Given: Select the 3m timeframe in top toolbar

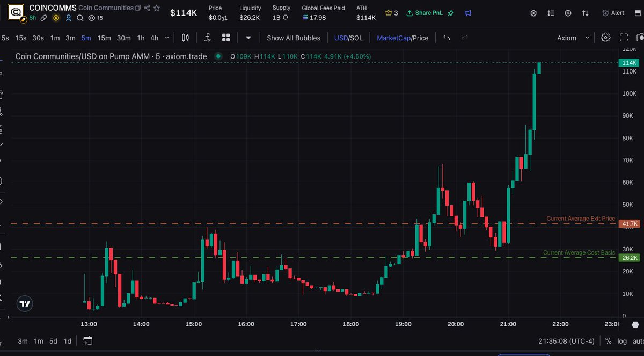Looking at the screenshot, I should pyautogui.click(x=70, y=38).
